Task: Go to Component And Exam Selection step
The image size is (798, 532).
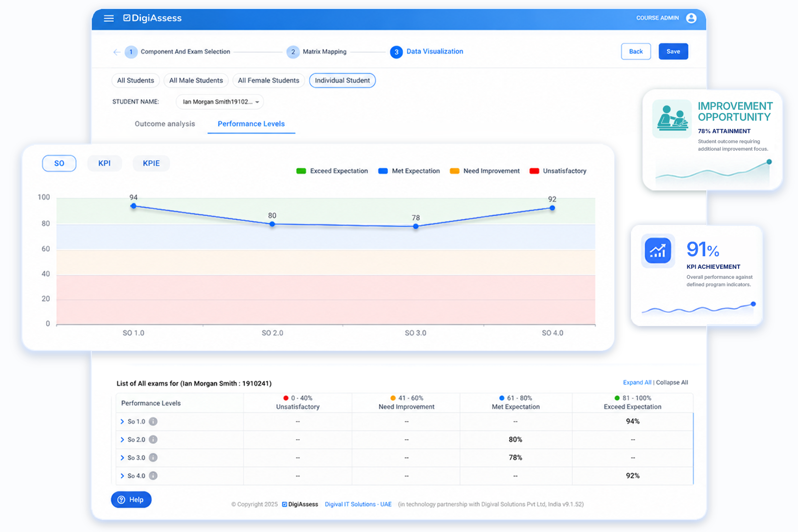Action: pos(186,52)
